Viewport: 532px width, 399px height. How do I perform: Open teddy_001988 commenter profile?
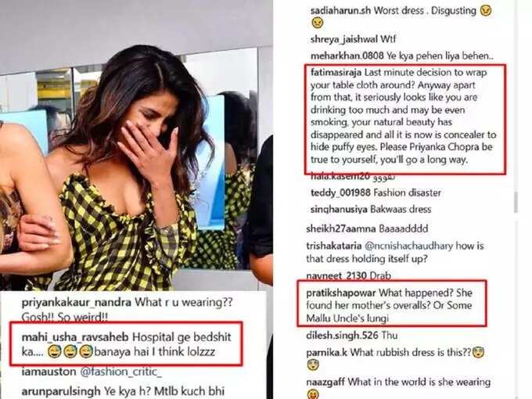[340, 193]
